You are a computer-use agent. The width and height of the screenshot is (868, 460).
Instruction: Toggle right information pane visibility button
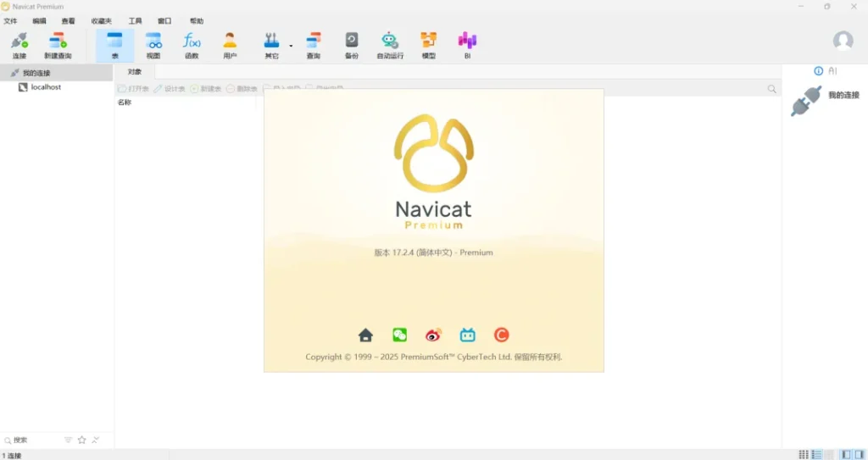tap(860, 454)
